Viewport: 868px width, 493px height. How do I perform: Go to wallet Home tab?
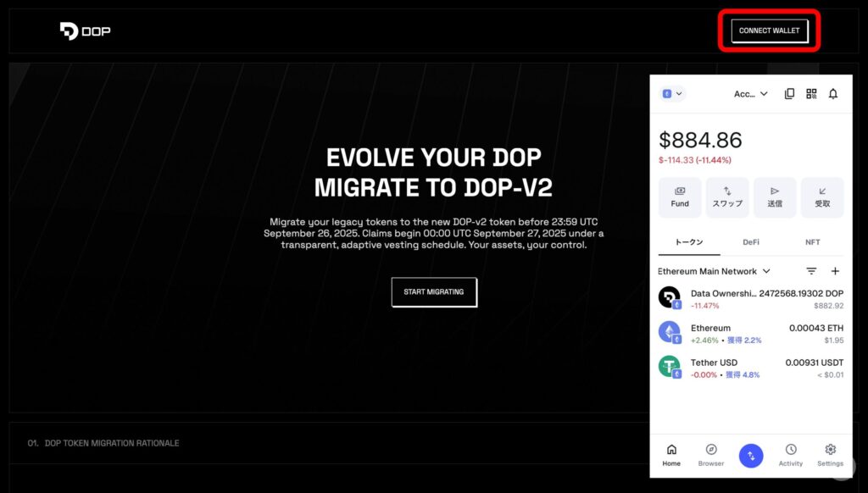(x=671, y=456)
